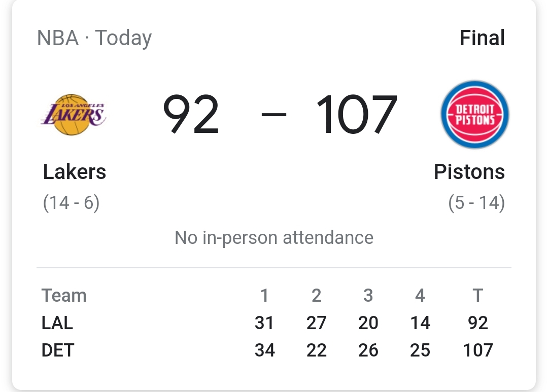Select the No in-person attendance notice
Viewport: 548px width, 392px height.
pos(274,237)
